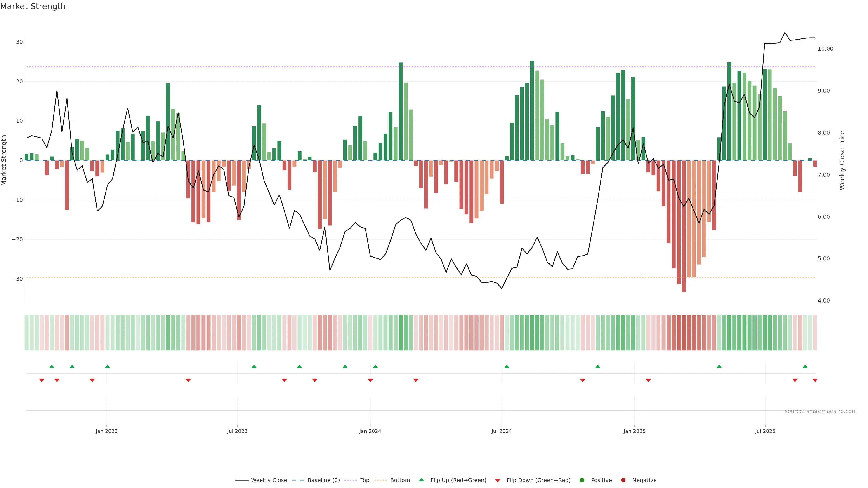Image resolution: width=868 pixels, height=488 pixels.
Task: Click the leftmost green flip-up triangle marker
Action: point(52,366)
